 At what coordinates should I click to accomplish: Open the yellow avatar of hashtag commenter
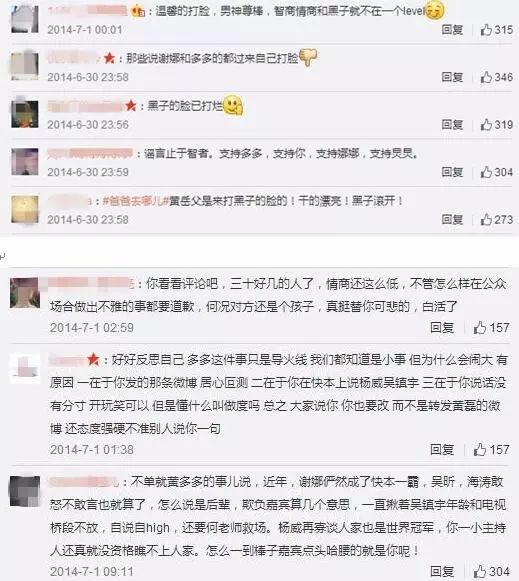click(x=25, y=209)
